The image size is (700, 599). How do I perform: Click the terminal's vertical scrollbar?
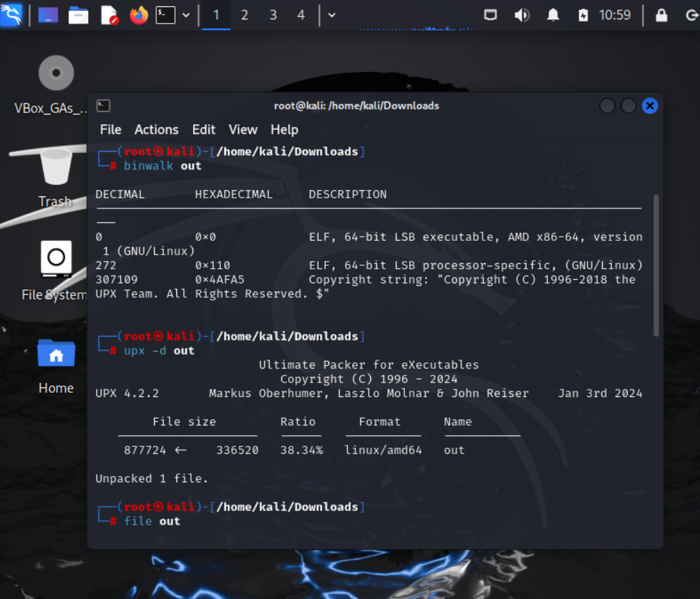tap(656, 264)
